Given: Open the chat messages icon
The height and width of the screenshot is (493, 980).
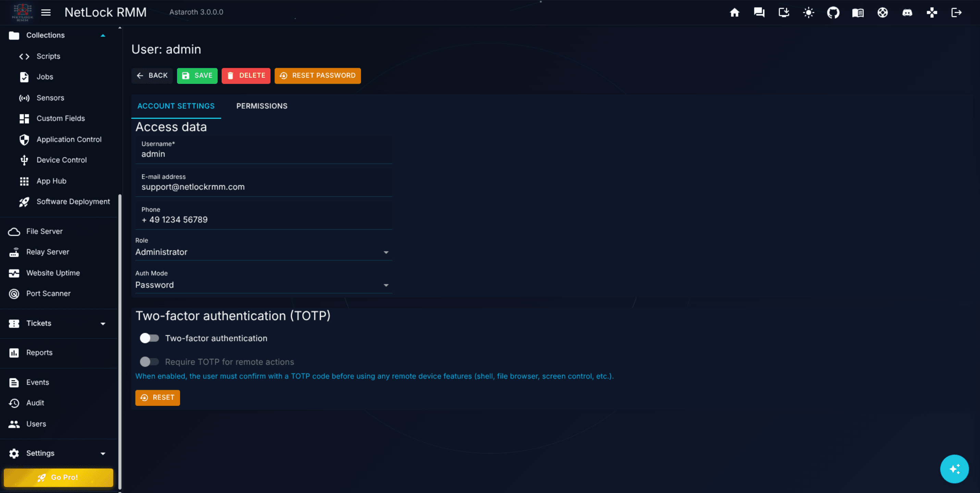Looking at the screenshot, I should 759,13.
